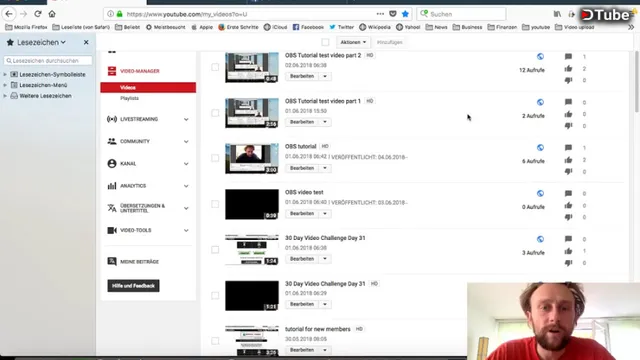Viewport: 640px width, 360px height.
Task: Tick the select-all checkbox beside Aktionen
Action: [325, 42]
